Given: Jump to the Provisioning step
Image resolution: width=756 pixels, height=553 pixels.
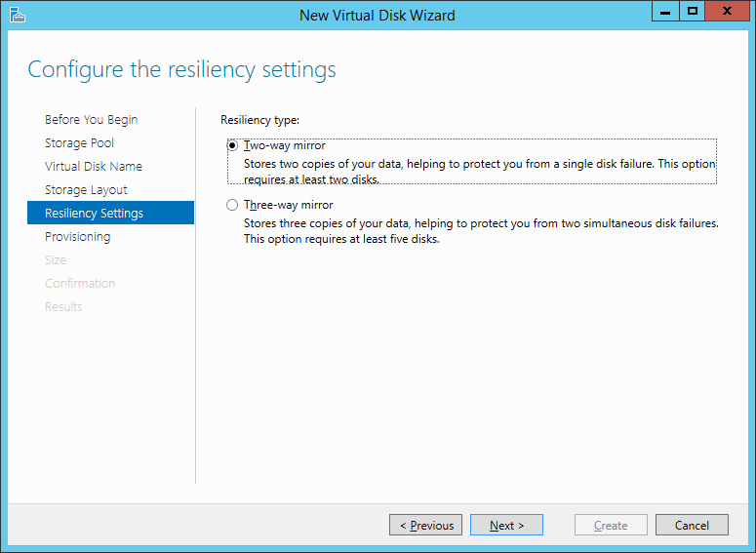Looking at the screenshot, I should (x=78, y=237).
